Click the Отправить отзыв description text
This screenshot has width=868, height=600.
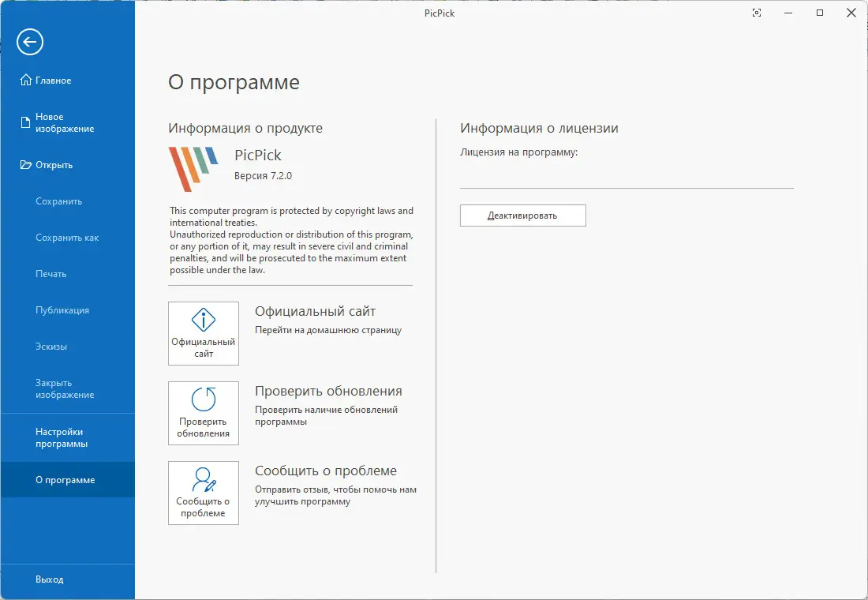coord(335,495)
